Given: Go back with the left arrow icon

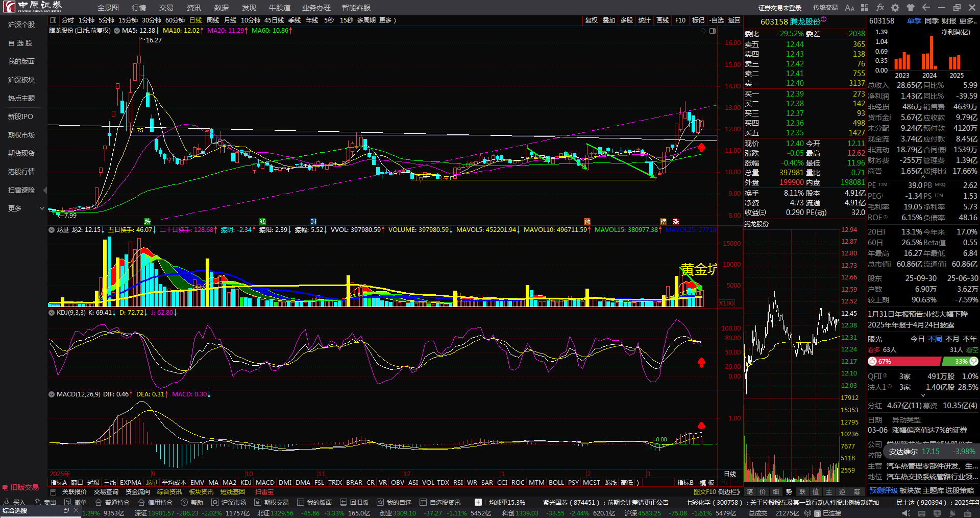Looking at the screenshot, I should pyautogui.click(x=926, y=8).
